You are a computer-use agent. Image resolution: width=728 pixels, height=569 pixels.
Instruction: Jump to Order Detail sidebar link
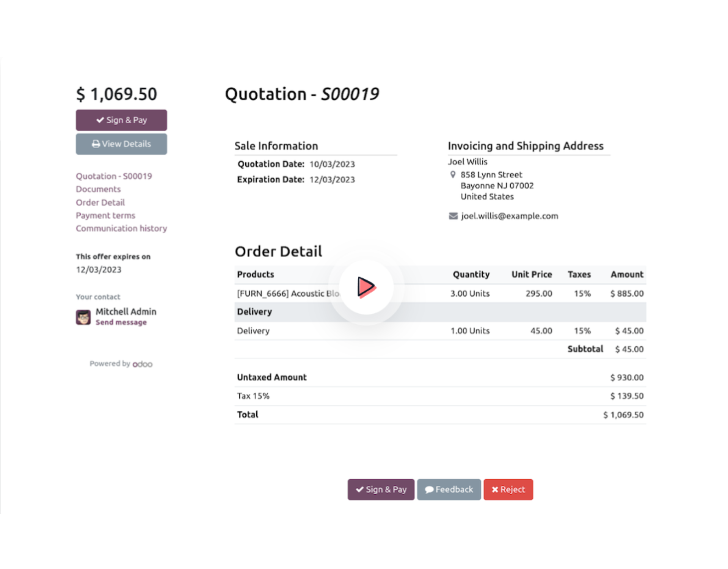pos(100,202)
